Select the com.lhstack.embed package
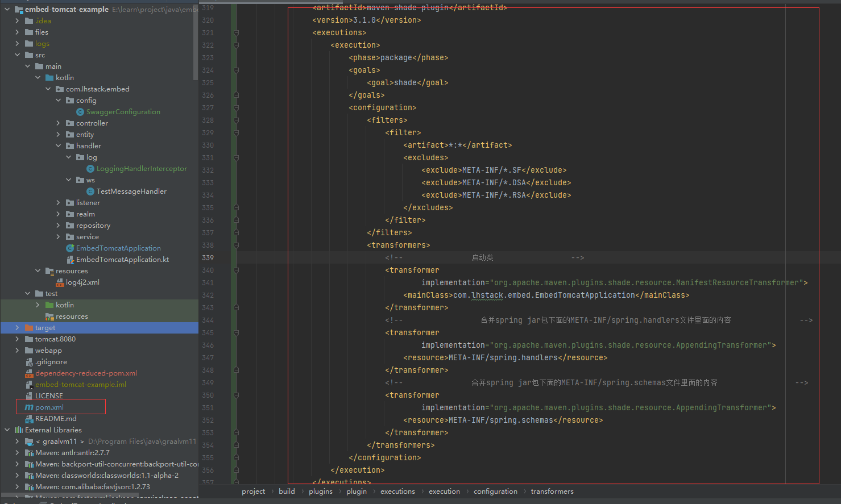Viewport: 841px width, 504px height. pyautogui.click(x=98, y=89)
